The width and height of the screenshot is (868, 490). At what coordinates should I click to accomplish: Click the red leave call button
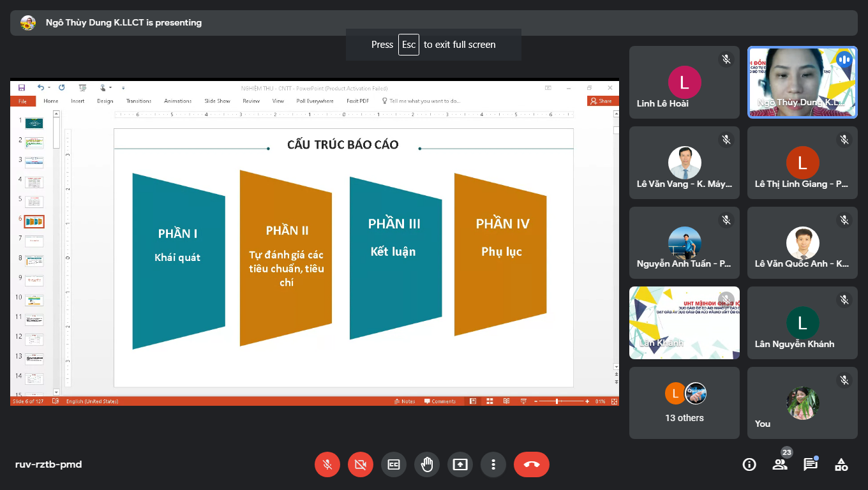point(531,464)
